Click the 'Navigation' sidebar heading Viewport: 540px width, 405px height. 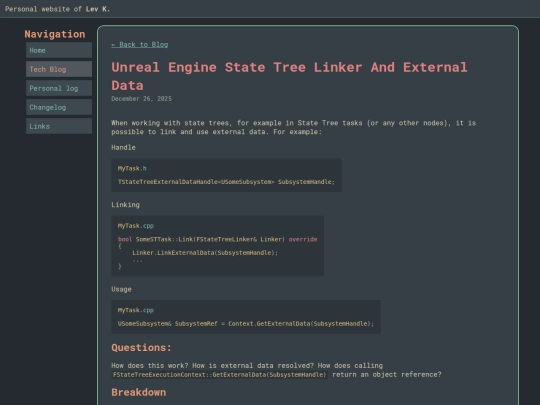55,34
